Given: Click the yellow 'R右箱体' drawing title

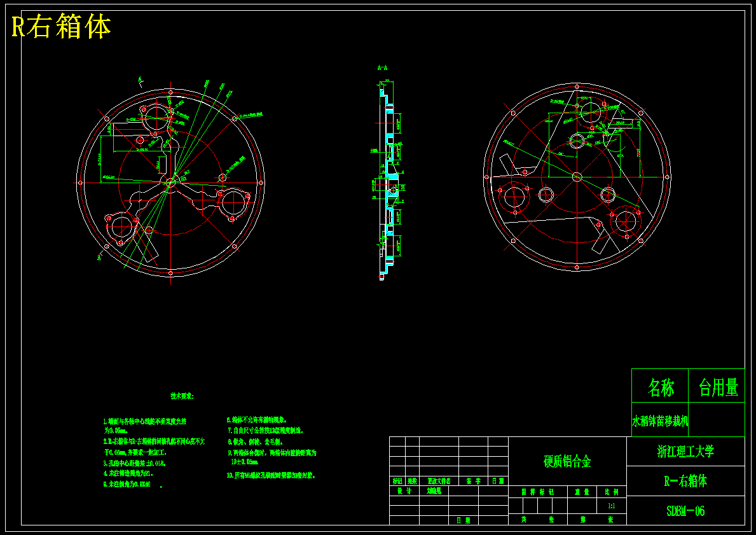Looking at the screenshot, I should point(61,27).
